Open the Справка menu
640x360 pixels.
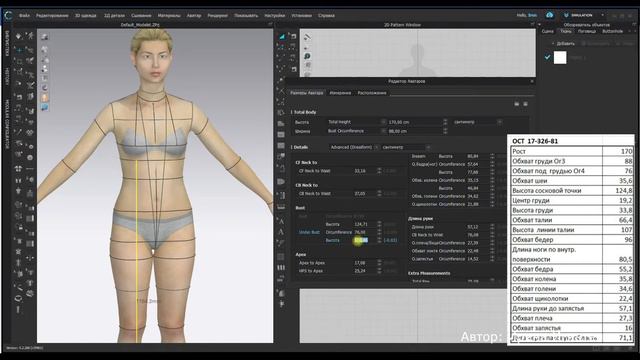click(326, 16)
